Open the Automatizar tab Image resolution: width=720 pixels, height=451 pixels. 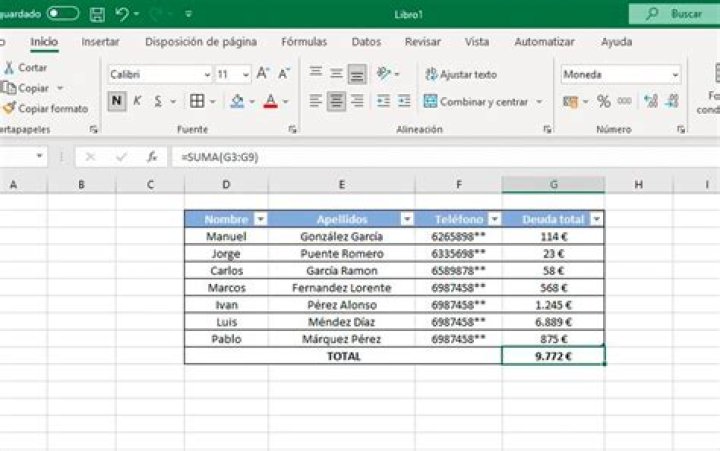pos(544,42)
